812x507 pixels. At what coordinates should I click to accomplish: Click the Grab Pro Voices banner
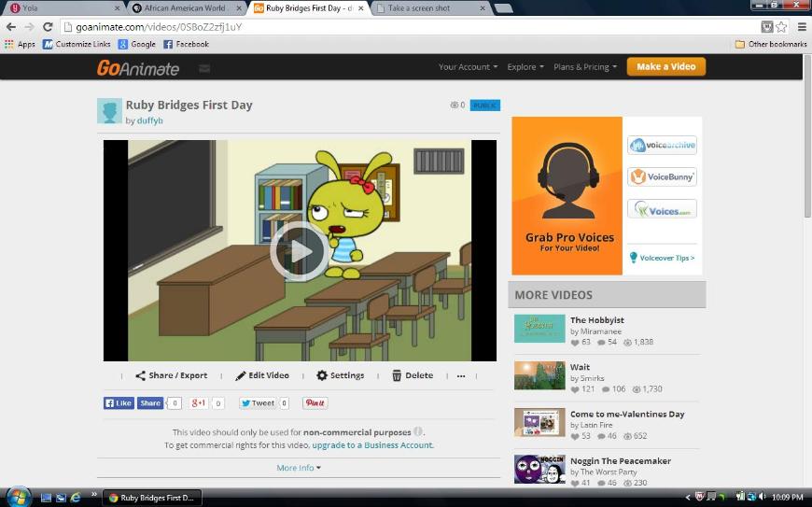tap(567, 196)
